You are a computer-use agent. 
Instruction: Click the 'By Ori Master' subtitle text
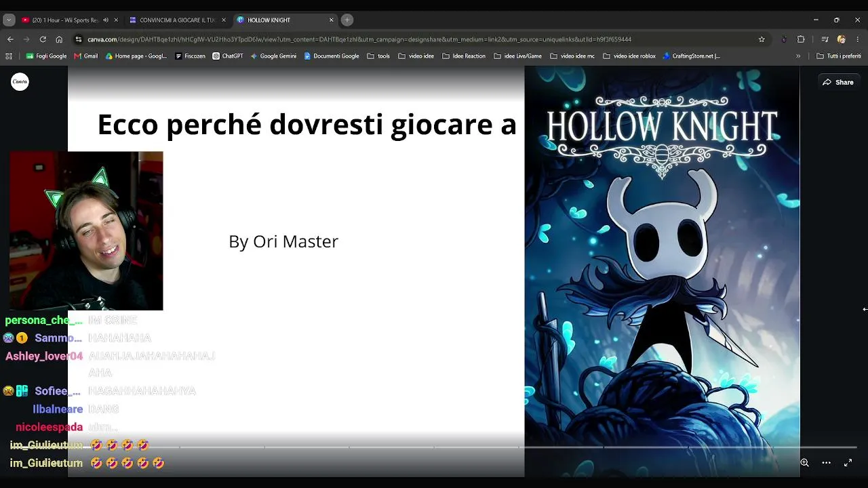(x=283, y=241)
